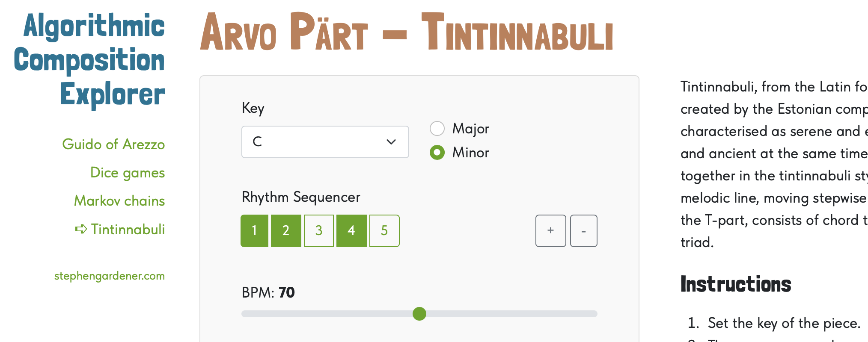This screenshot has width=868, height=342.
Task: Enable rhythm sequencer step 3
Action: [319, 231]
